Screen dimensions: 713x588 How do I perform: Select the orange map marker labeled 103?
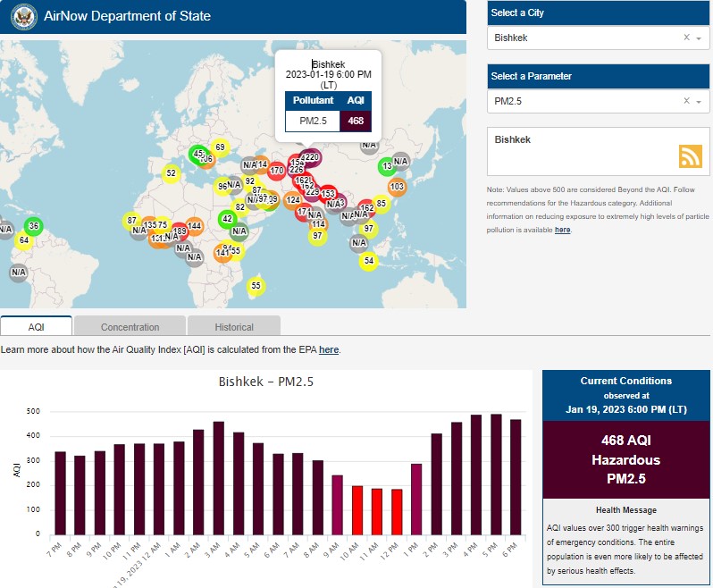tap(397, 187)
